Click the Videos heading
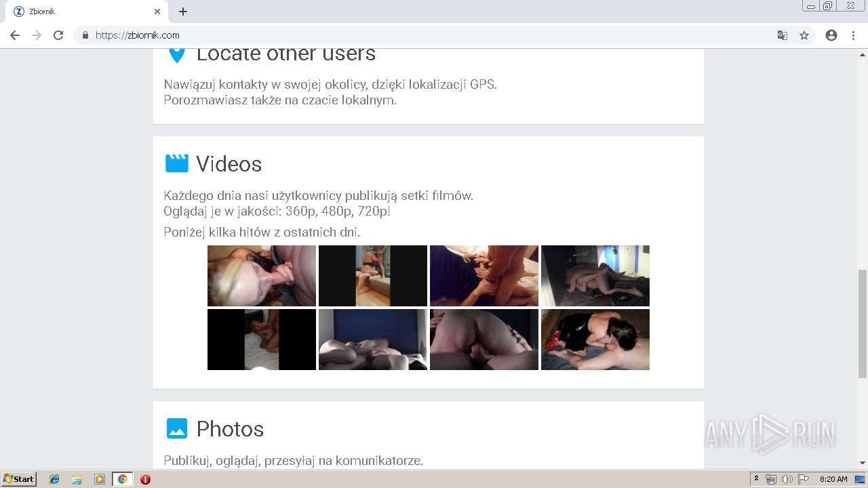This screenshot has width=868, height=488. [x=229, y=164]
